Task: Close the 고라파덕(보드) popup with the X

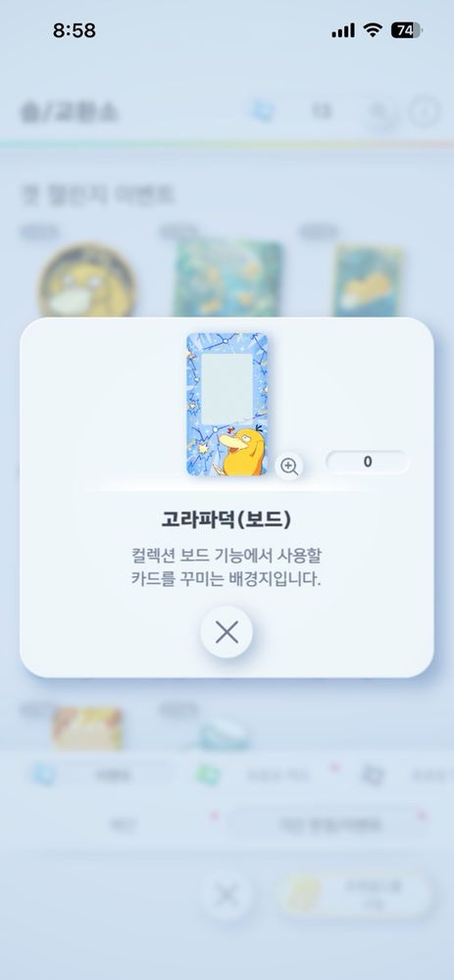Action: 227,632
